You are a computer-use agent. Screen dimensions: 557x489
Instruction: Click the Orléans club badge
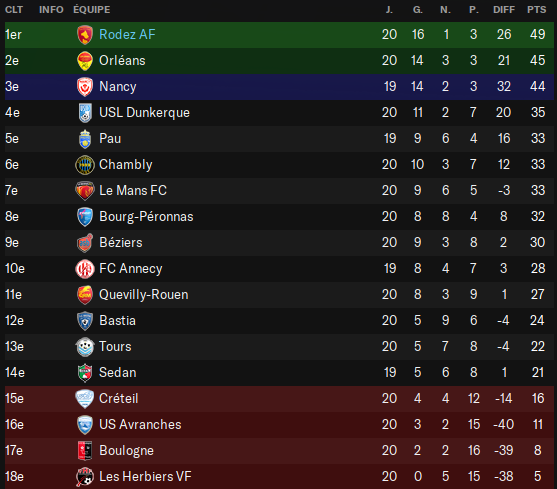point(85,61)
